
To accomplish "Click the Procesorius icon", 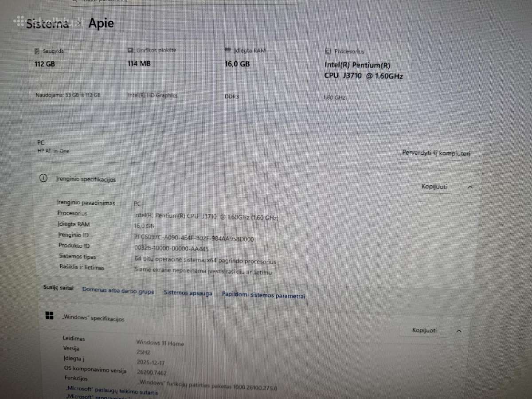I will (328, 51).
